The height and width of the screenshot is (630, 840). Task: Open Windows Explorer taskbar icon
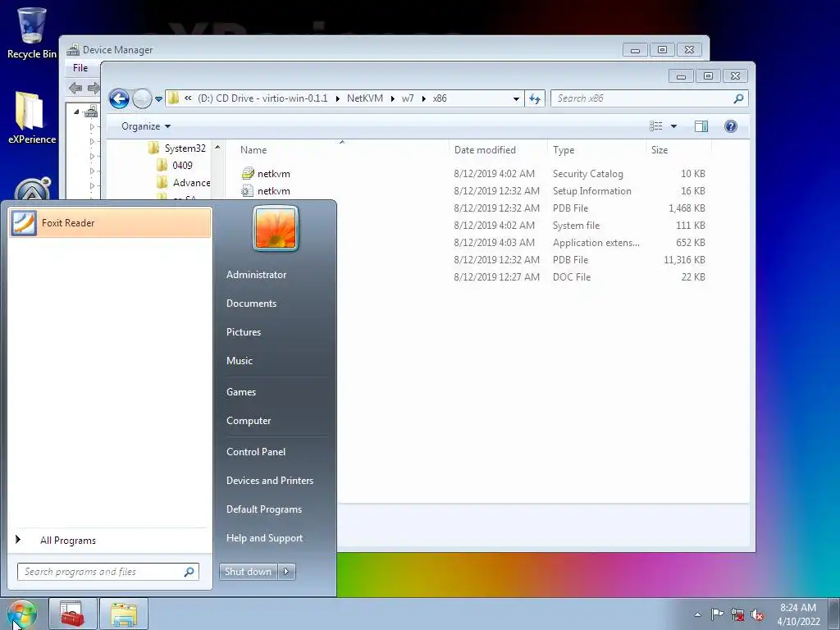[123, 614]
